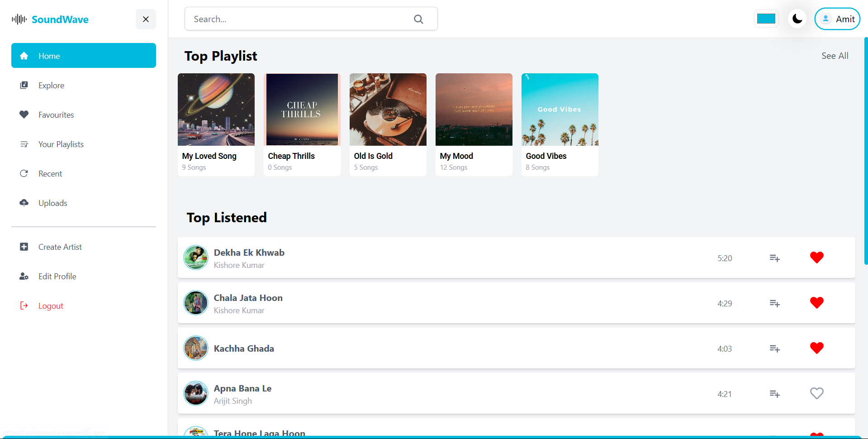Click the Old Is Gold title text
The width and height of the screenshot is (868, 439).
373,156
